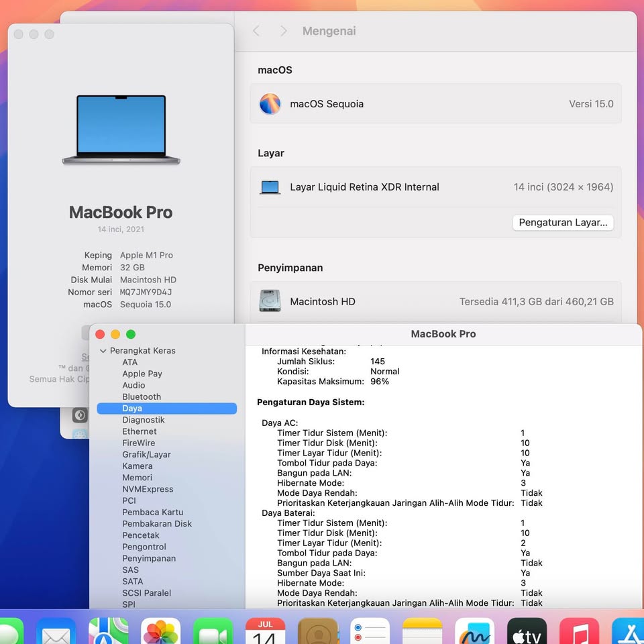Select Apple Pay in the sidebar
The width and height of the screenshot is (644, 644).
pyautogui.click(x=142, y=374)
